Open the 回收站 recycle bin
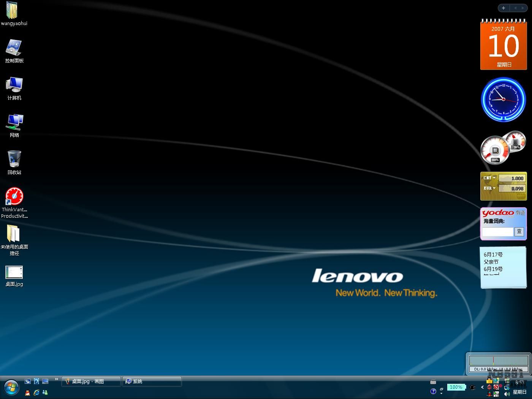 pyautogui.click(x=14, y=159)
